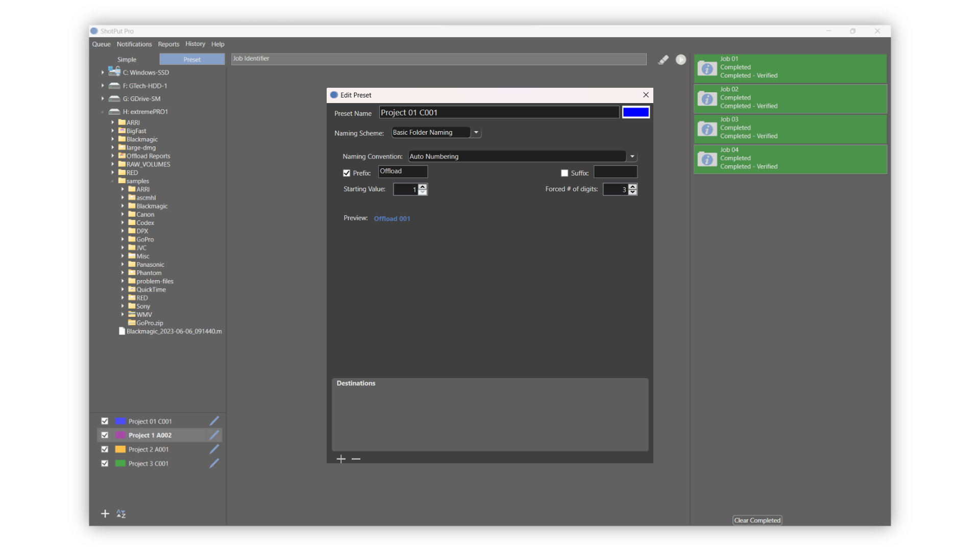
Task: Add a new preset with plus icon
Action: coord(105,514)
